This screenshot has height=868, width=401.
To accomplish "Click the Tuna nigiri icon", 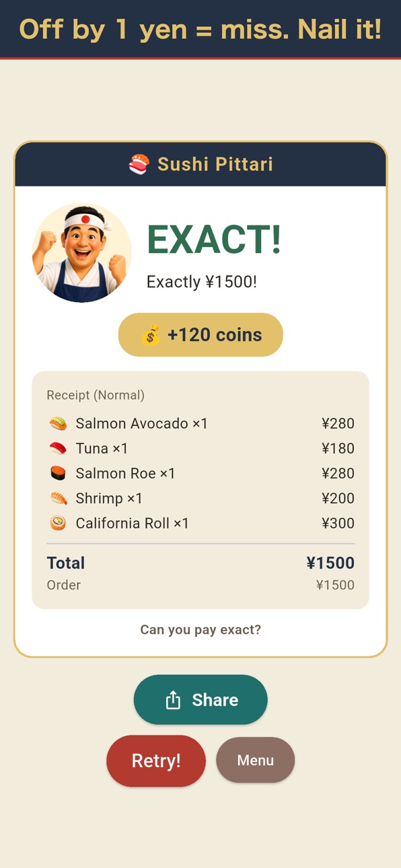I will 59,449.
